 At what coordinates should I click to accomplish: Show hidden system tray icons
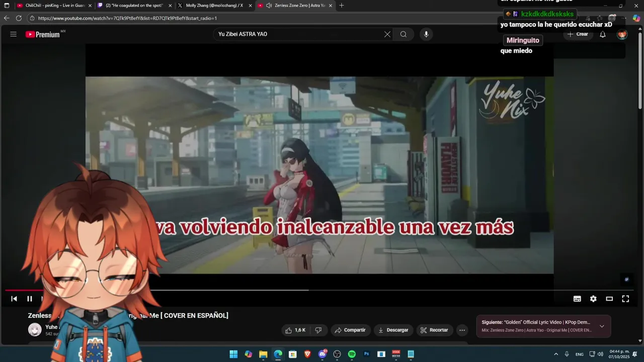click(556, 354)
